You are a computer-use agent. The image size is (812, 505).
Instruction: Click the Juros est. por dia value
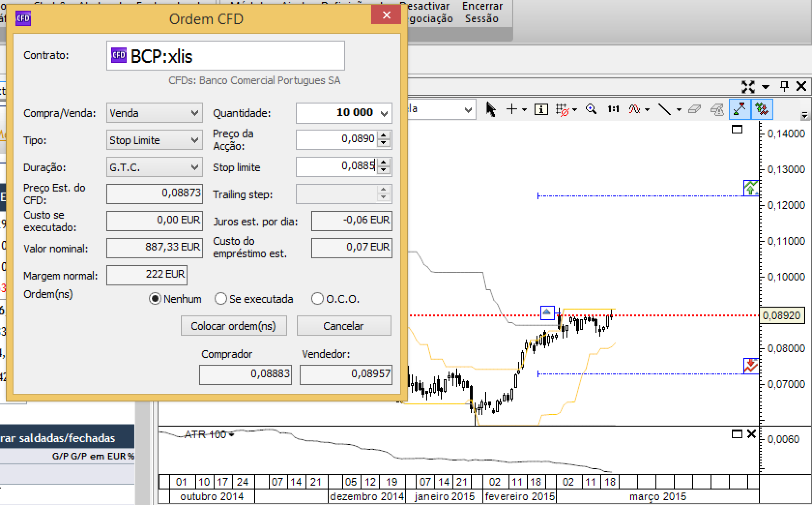pyautogui.click(x=352, y=221)
